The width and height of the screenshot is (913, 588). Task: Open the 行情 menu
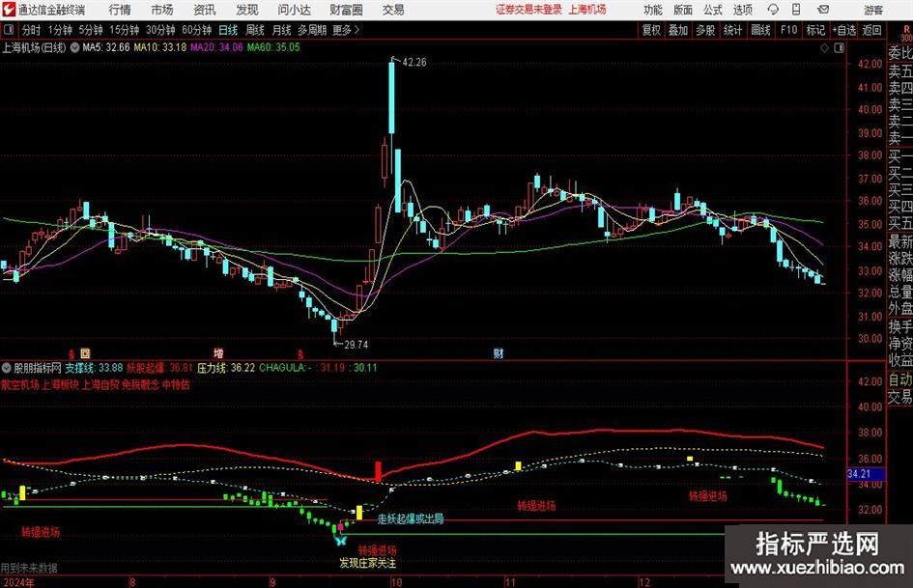[120, 10]
